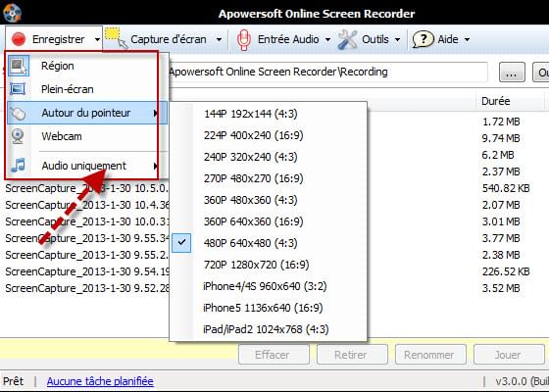The height and width of the screenshot is (392, 549).
Task: Expand the Enregistrer dropdown arrow
Action: click(97, 39)
